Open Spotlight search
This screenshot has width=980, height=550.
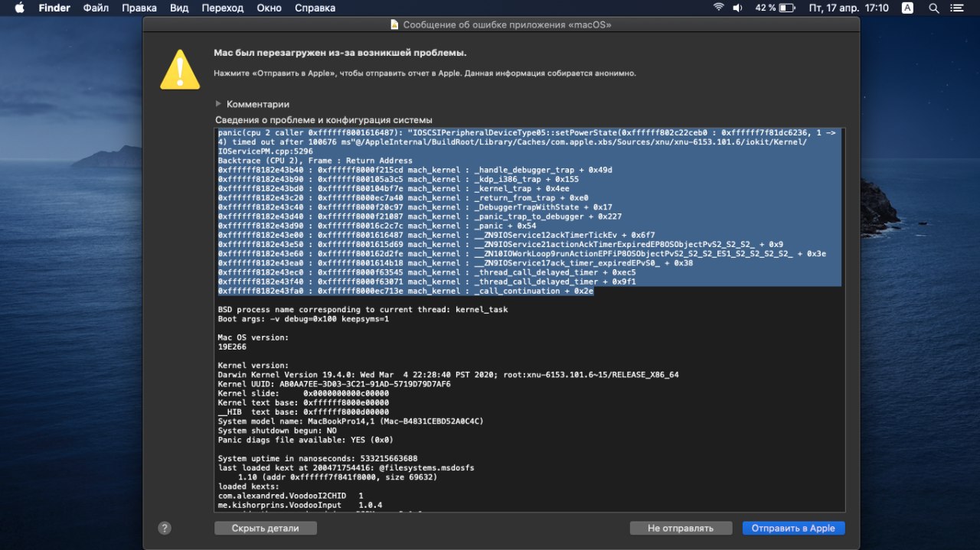(x=933, y=8)
